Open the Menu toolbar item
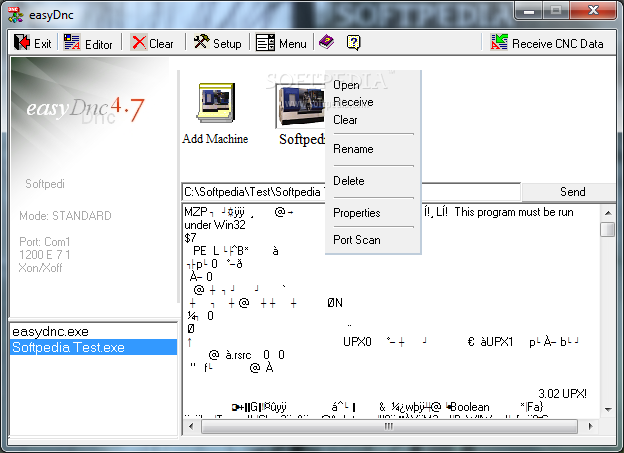Viewport: 624px width, 453px height. [281, 43]
